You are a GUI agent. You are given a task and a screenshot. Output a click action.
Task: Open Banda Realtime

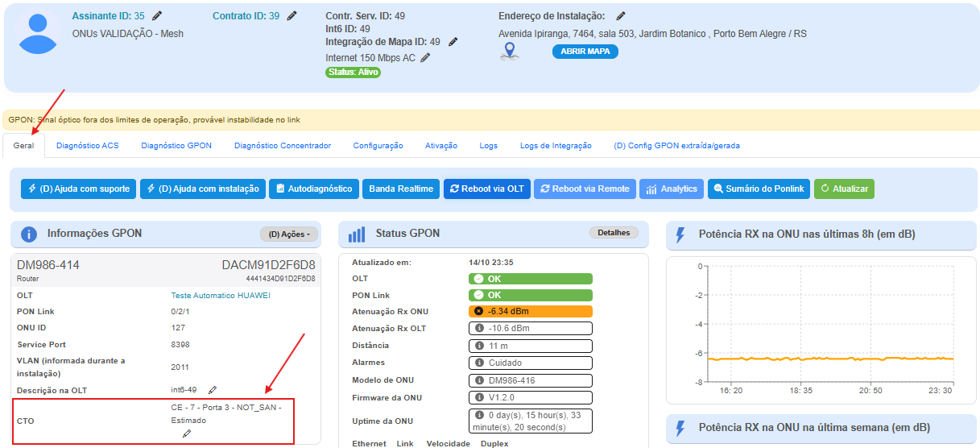tap(400, 189)
